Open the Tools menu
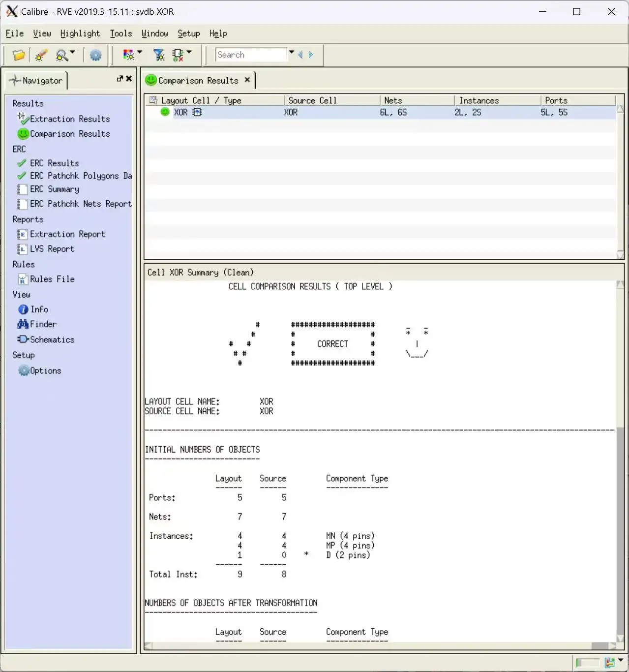 coord(121,33)
